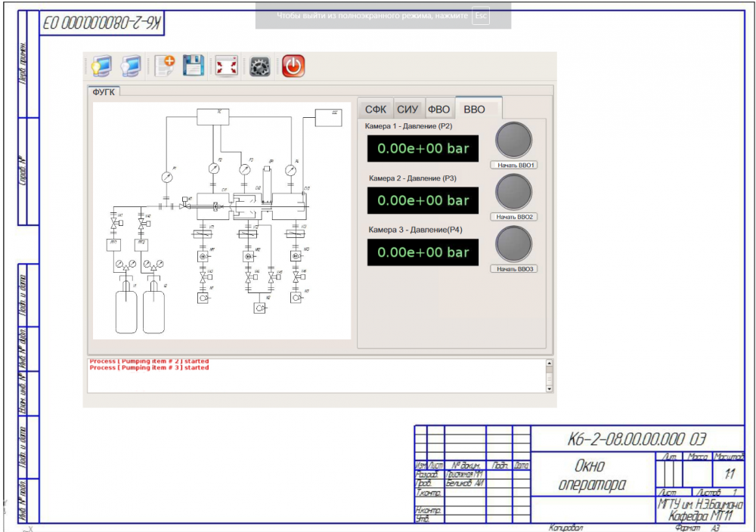Create new document with plus icon
756x532 pixels.
point(164,66)
